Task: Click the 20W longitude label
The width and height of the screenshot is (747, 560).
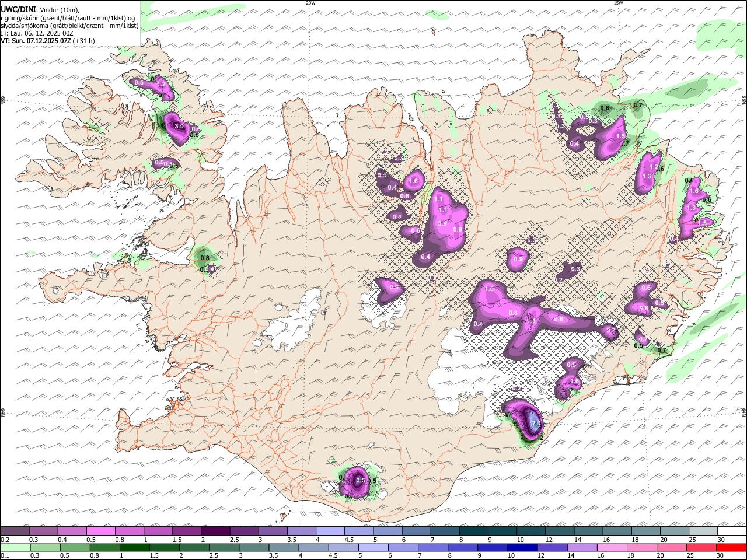Action: pyautogui.click(x=310, y=3)
